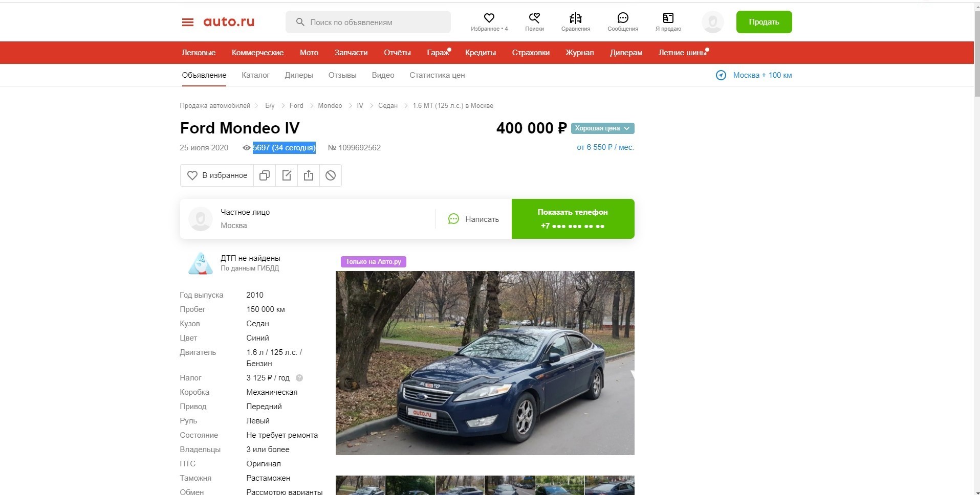Open Запчасти section
The width and height of the screenshot is (980, 495).
point(351,53)
